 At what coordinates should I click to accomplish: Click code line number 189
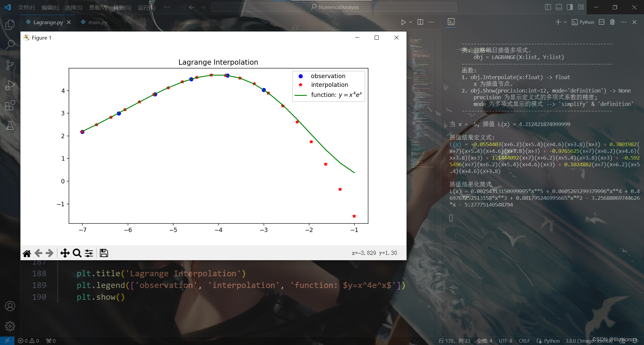click(x=39, y=285)
